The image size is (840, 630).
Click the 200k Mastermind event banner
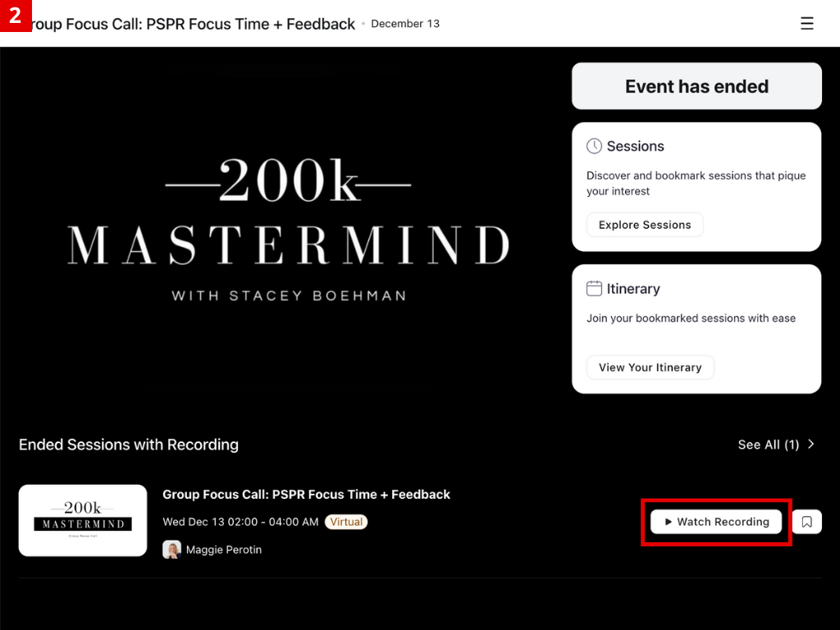pos(288,228)
